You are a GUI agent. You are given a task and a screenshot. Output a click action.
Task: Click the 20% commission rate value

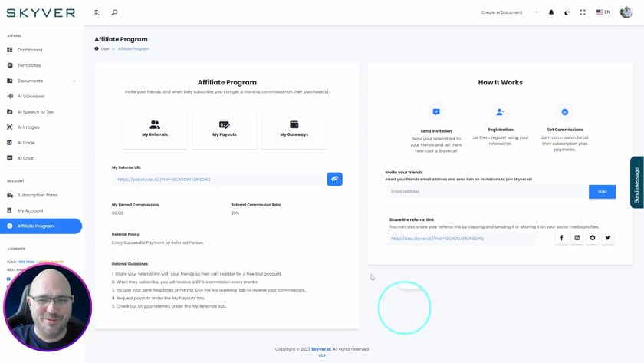[x=235, y=213]
